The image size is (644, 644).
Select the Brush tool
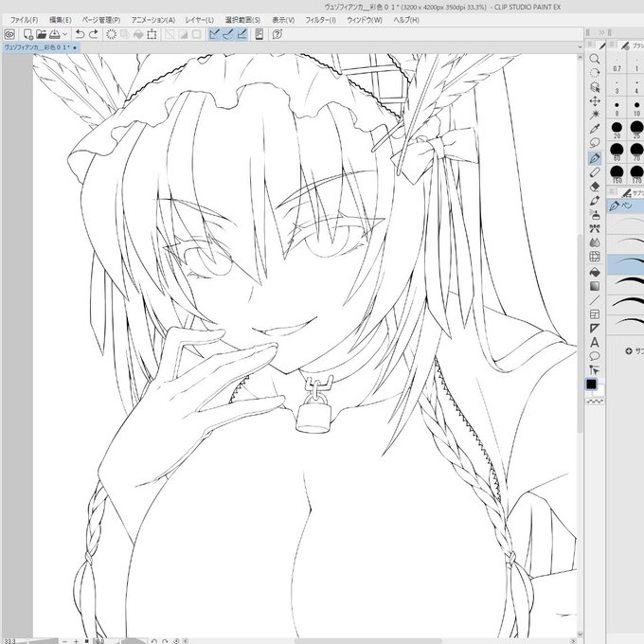(x=595, y=201)
